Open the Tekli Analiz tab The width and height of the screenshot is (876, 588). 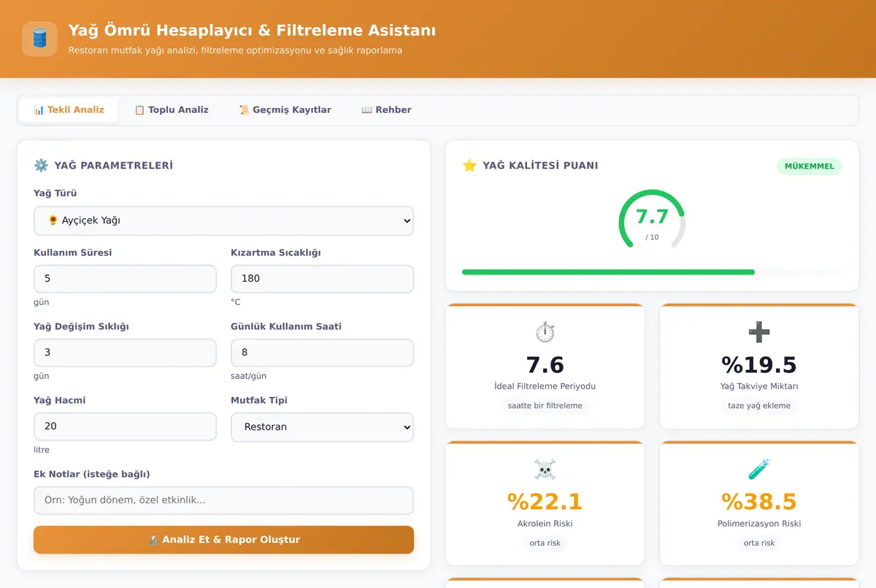pyautogui.click(x=69, y=110)
